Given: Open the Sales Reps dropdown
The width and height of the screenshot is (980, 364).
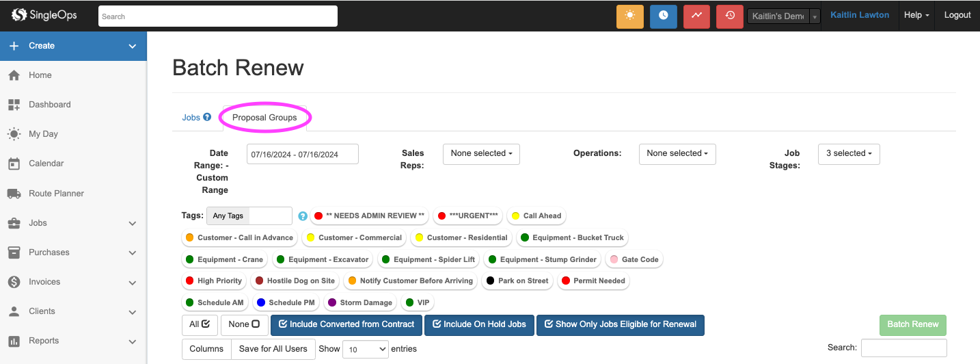Looking at the screenshot, I should click(481, 154).
